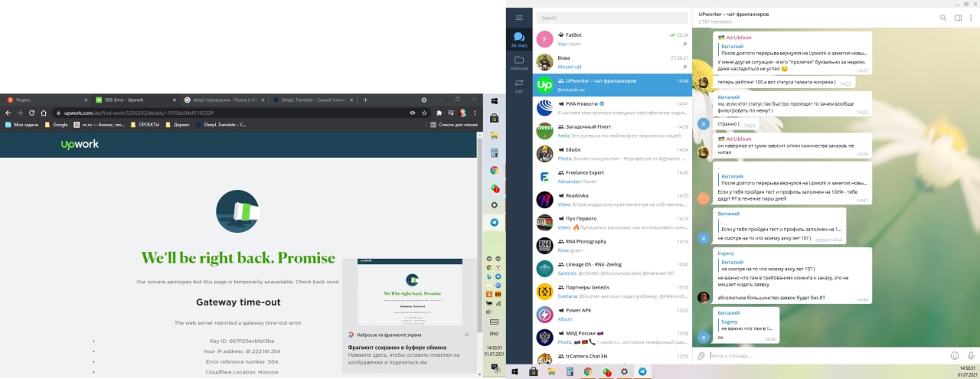
Task: Open volume control in the vertical taskbar tray
Action: click(x=489, y=312)
